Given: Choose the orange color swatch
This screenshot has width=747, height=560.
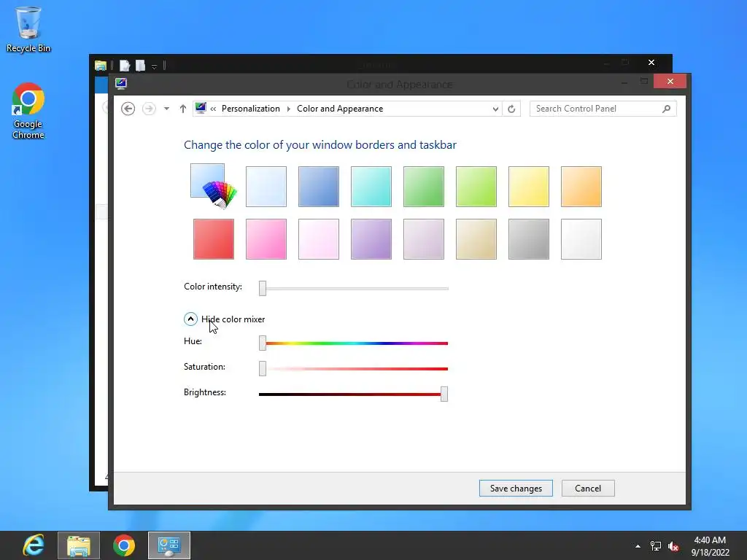Looking at the screenshot, I should tap(581, 187).
